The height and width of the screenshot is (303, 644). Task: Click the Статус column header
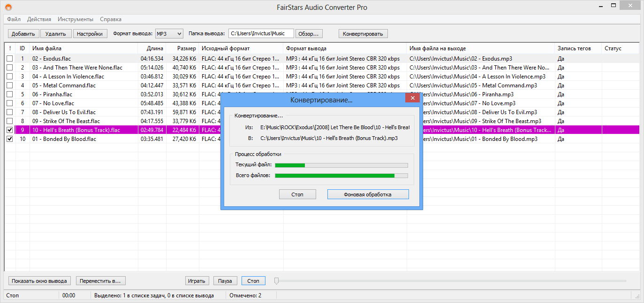pos(620,48)
